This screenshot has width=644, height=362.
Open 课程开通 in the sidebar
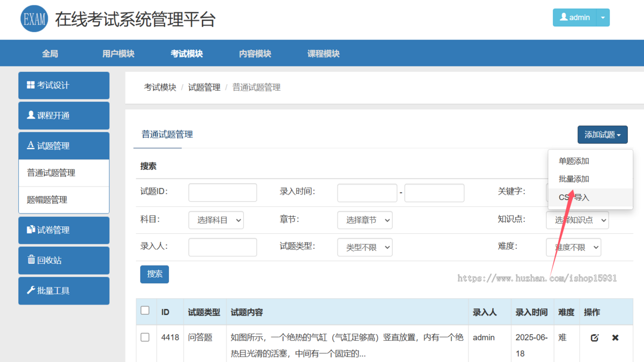click(64, 115)
